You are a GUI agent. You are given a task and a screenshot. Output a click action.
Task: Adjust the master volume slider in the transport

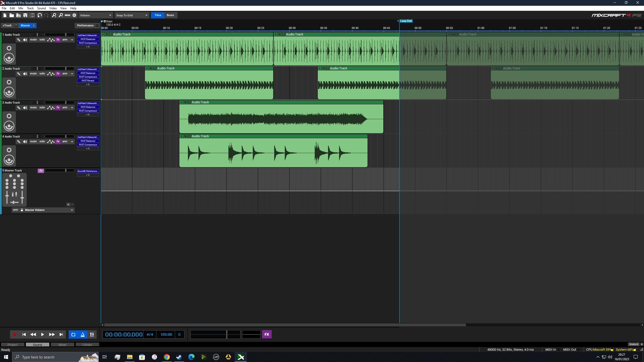click(215, 335)
